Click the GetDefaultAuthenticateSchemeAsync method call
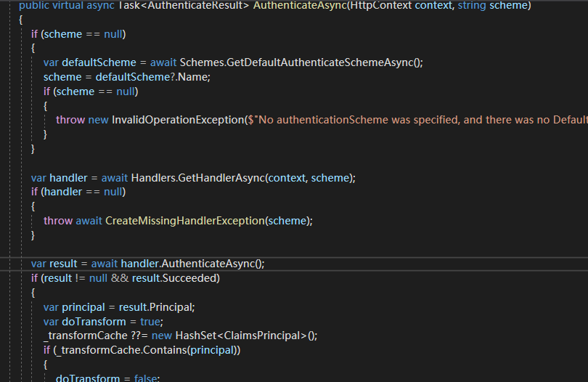The height and width of the screenshot is (382, 588). [x=322, y=62]
